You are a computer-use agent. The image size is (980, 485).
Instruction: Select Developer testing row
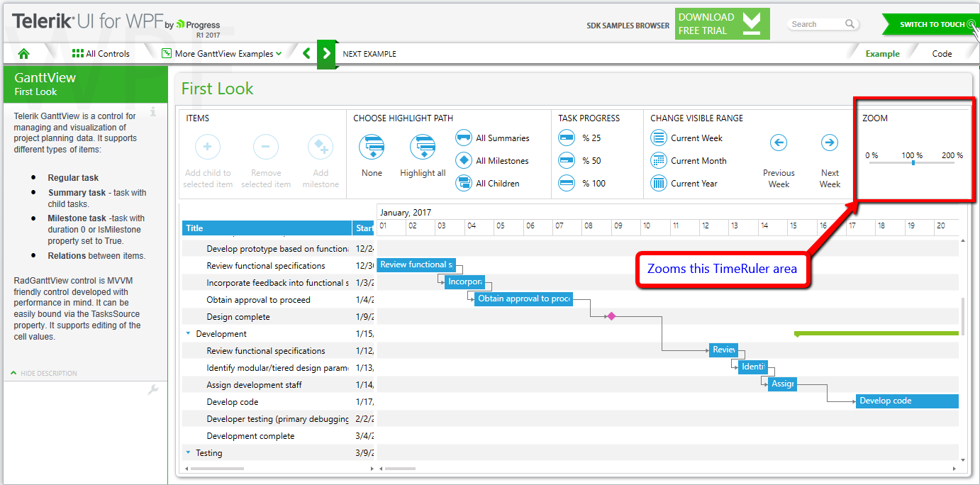pos(279,419)
